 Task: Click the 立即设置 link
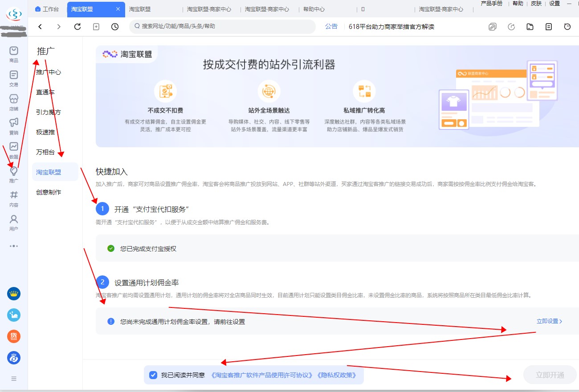pos(550,321)
